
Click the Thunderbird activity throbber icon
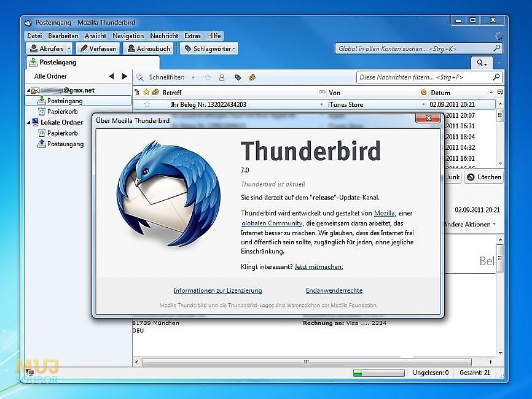pos(499,36)
